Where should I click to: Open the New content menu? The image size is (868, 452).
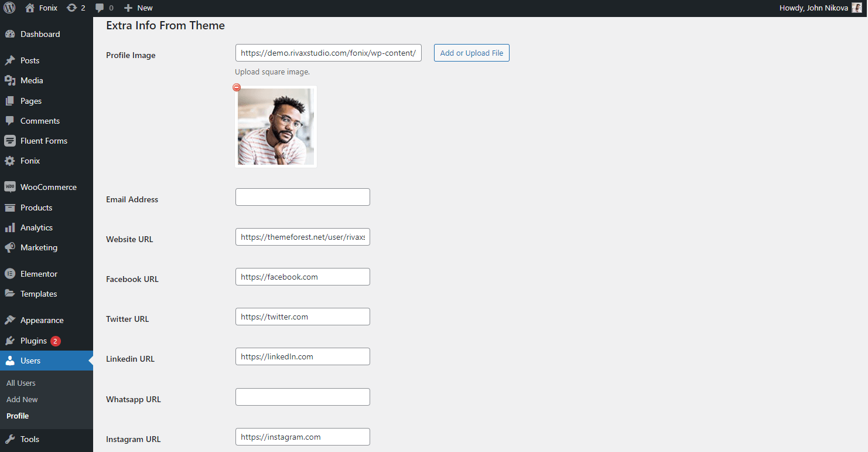138,8
